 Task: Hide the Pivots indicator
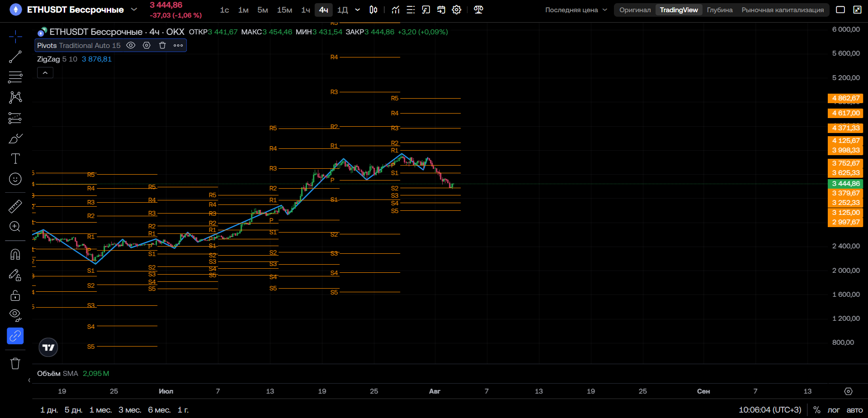tap(131, 45)
